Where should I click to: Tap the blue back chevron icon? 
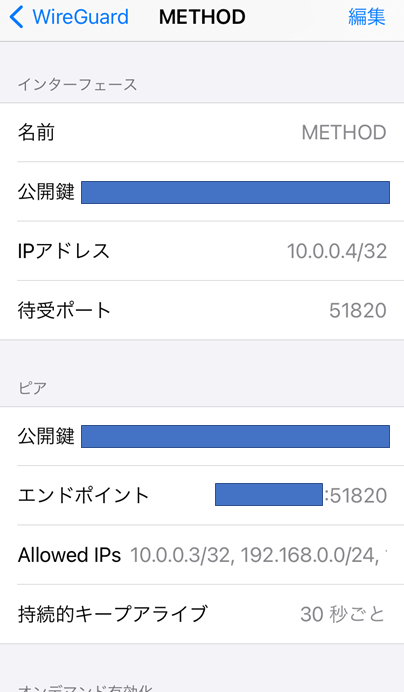pyautogui.click(x=16, y=17)
